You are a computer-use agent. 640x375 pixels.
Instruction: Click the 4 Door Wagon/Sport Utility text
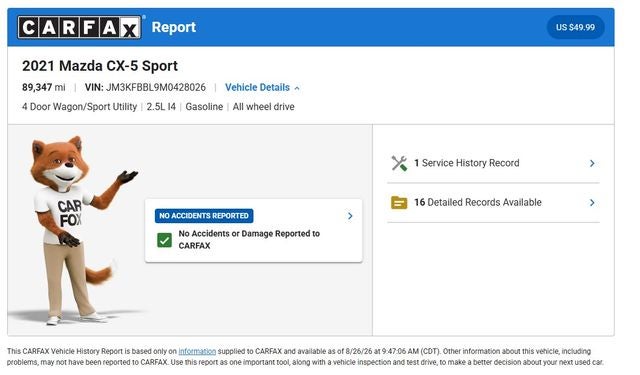pyautogui.click(x=79, y=107)
